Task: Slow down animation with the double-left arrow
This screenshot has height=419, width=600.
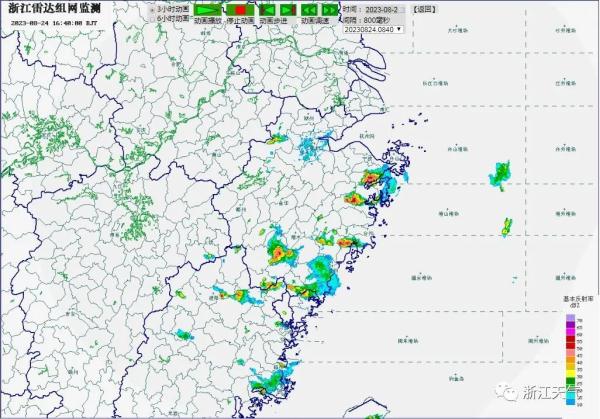Action: [309, 10]
